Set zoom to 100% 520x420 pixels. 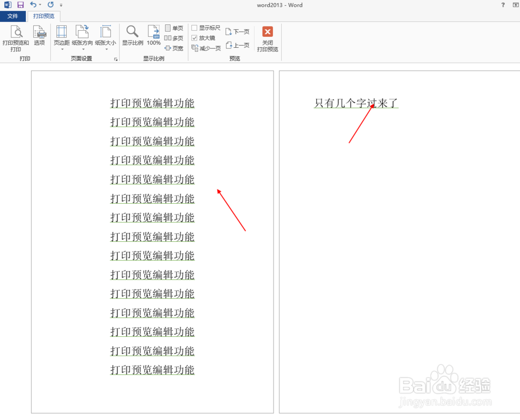[x=153, y=36]
